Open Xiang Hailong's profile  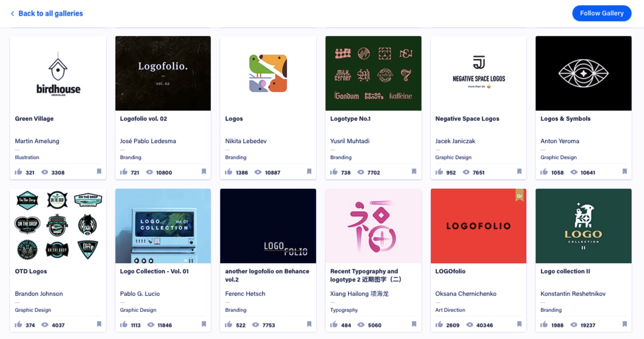tap(359, 294)
